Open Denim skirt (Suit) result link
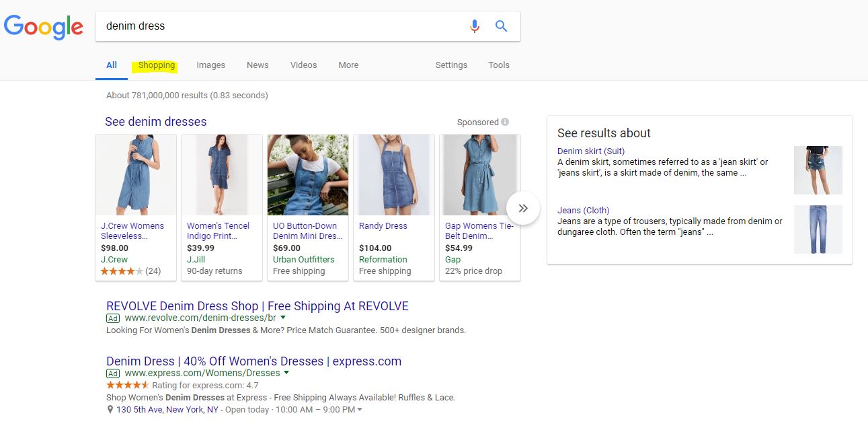Viewport: 868px width, 428px height. point(591,151)
